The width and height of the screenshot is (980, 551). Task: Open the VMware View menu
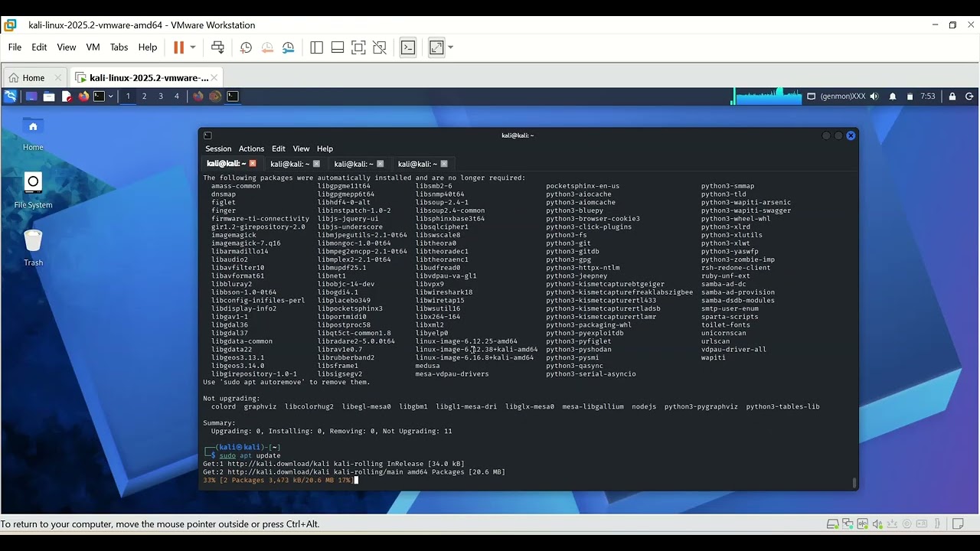67,47
